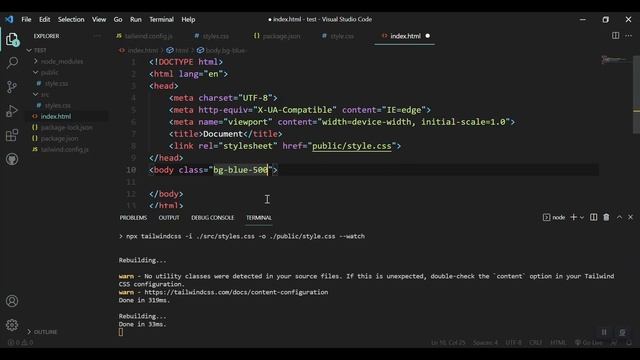
Task: Open the Go menu
Action: pos(118,19)
